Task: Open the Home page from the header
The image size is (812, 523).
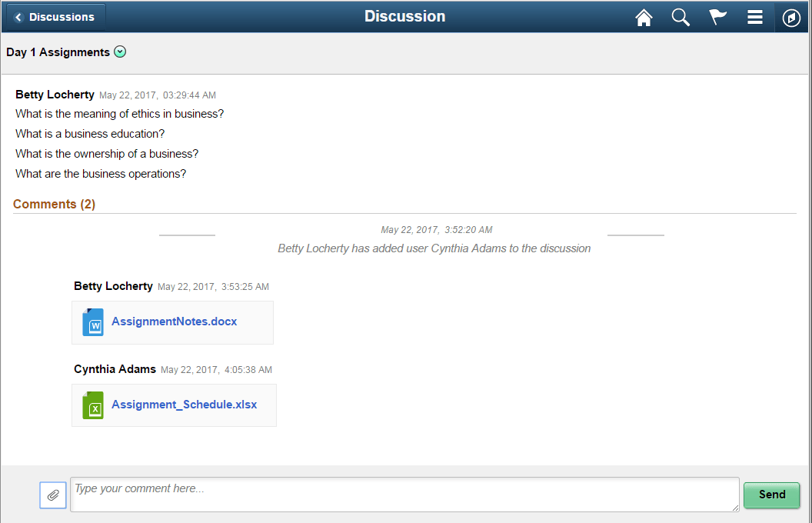Action: (x=644, y=16)
